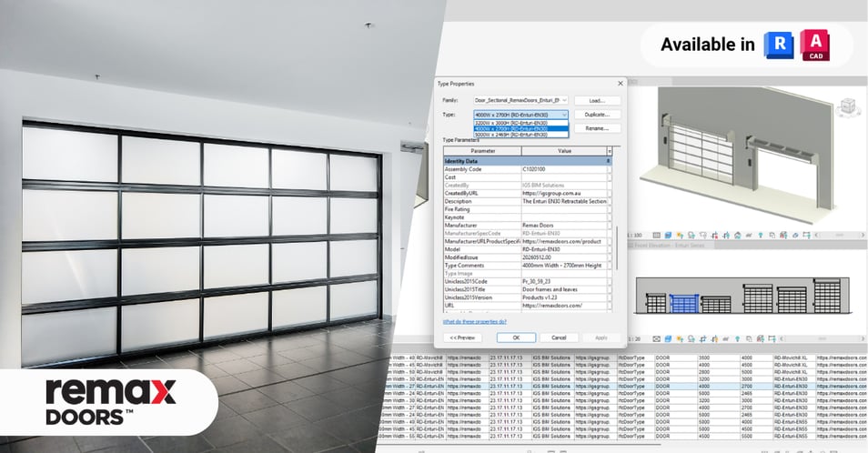The width and height of the screenshot is (868, 453).
Task: Select 4000W x 2700H from type list
Action: click(x=521, y=128)
